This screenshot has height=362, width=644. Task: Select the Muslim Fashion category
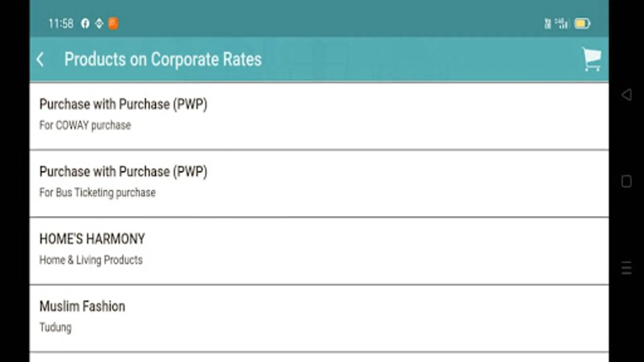point(82,306)
